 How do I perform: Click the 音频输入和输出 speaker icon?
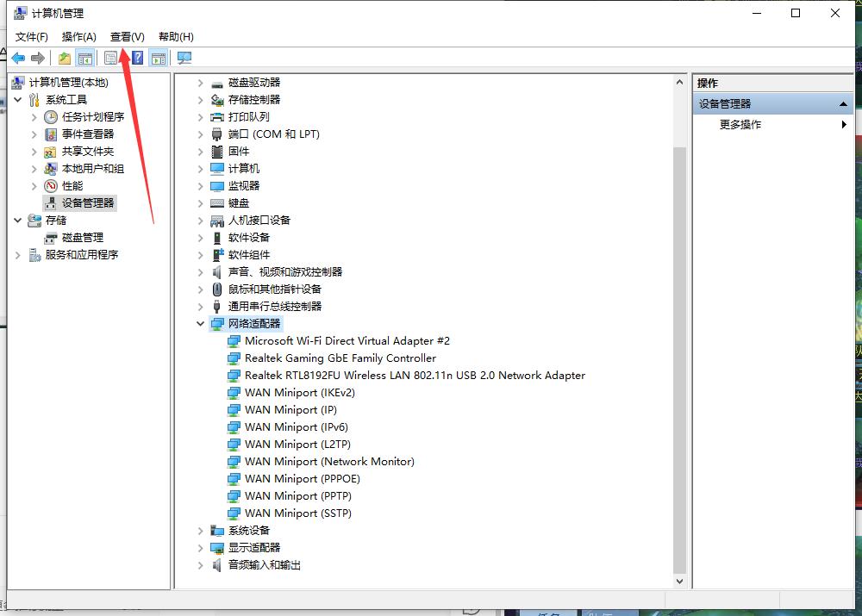217,565
